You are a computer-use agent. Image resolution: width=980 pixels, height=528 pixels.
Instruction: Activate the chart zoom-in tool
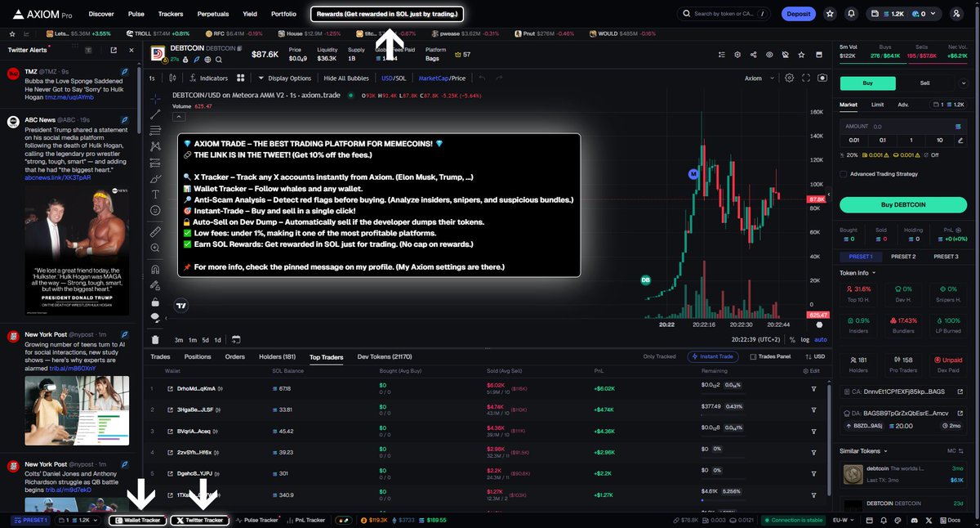(156, 248)
